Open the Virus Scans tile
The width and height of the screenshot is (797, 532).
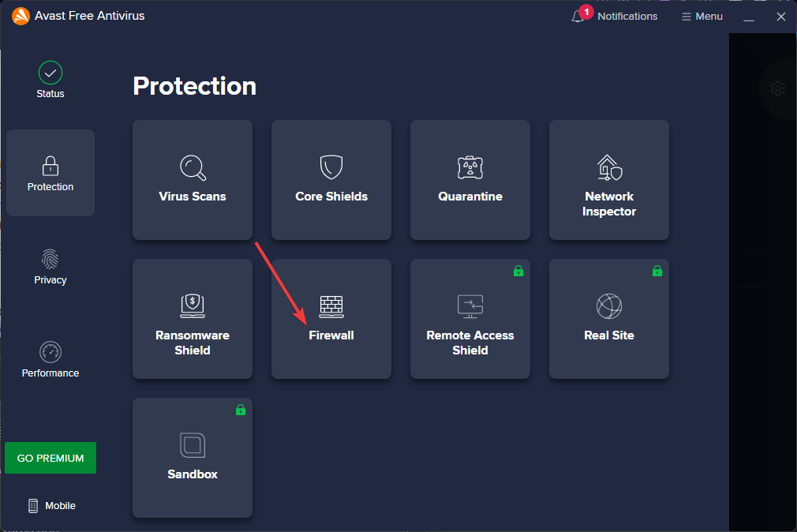pyautogui.click(x=192, y=179)
